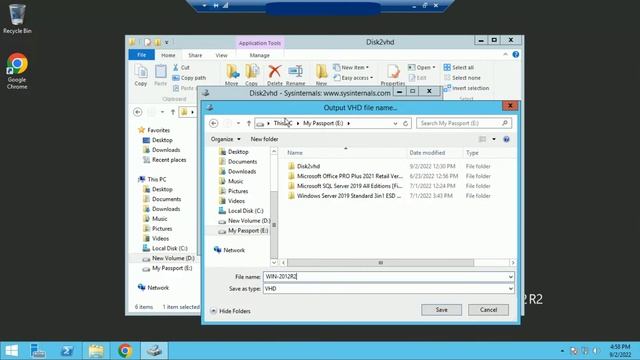Click New folder in save dialog
This screenshot has height=360, width=640.
[x=264, y=139]
